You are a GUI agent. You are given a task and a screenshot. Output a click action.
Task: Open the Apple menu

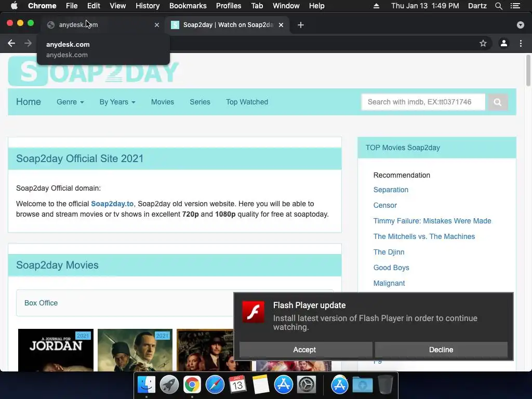[14, 6]
